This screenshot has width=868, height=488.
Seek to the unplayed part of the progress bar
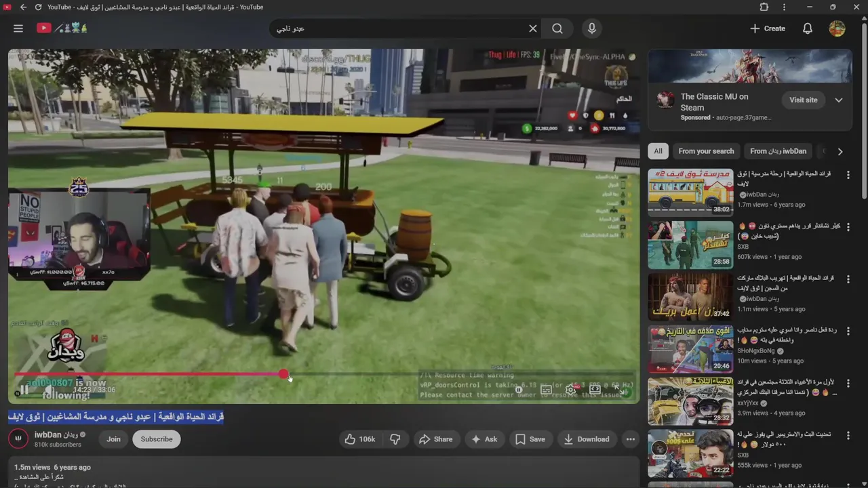coord(461,374)
